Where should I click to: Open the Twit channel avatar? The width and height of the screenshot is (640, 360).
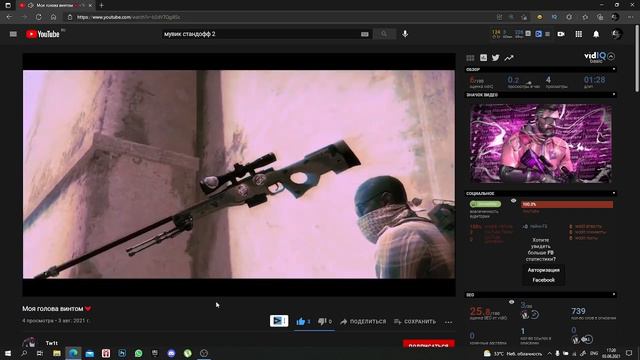(29, 343)
